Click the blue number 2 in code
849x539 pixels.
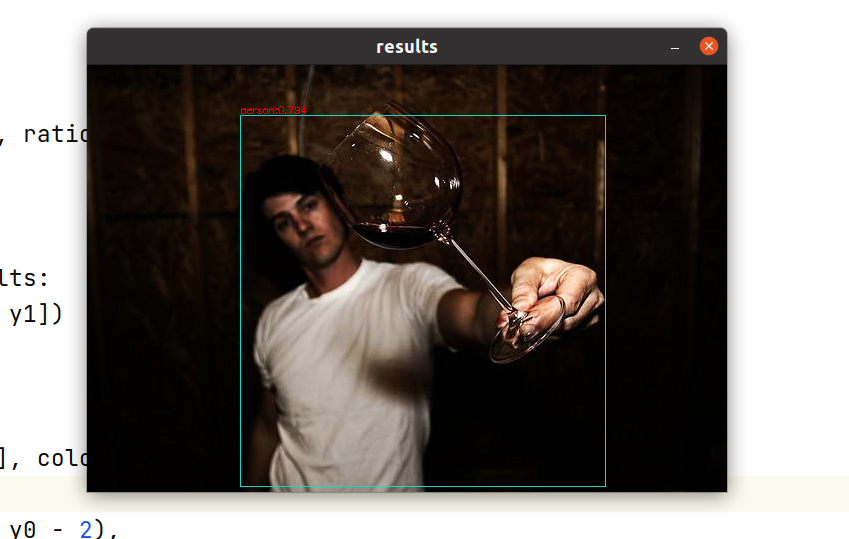click(85, 529)
